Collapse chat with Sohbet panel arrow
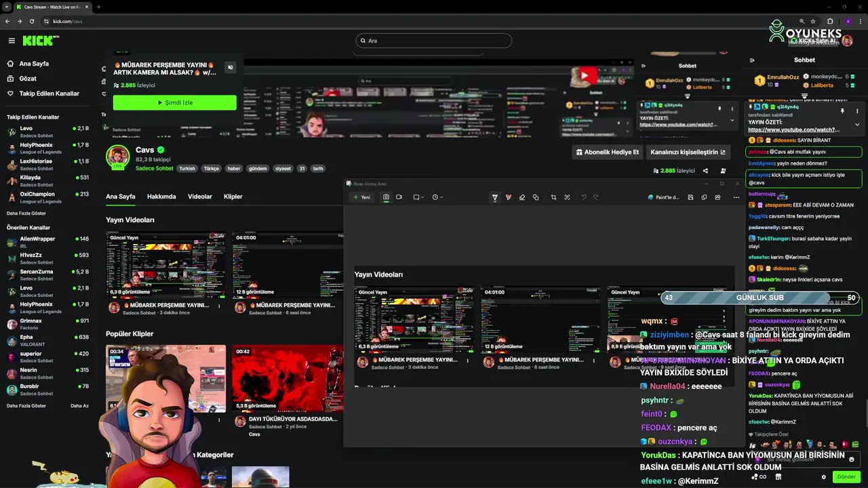The width and height of the screenshot is (868, 488). 752,60
